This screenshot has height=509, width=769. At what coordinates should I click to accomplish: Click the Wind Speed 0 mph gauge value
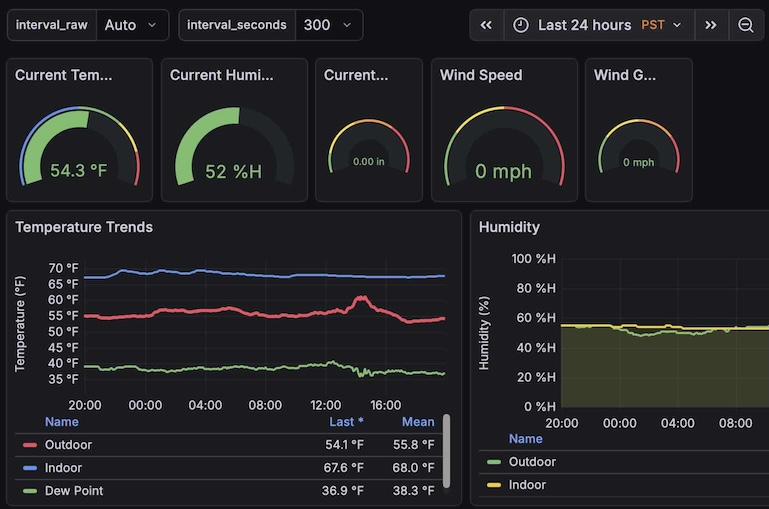coord(503,171)
